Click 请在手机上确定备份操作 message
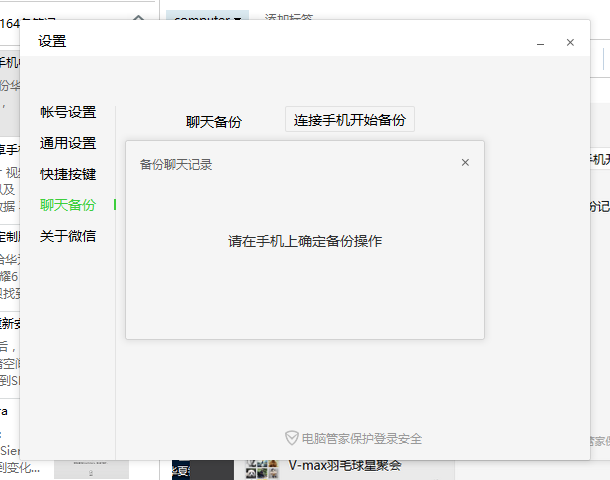The width and height of the screenshot is (610, 480). (x=305, y=241)
